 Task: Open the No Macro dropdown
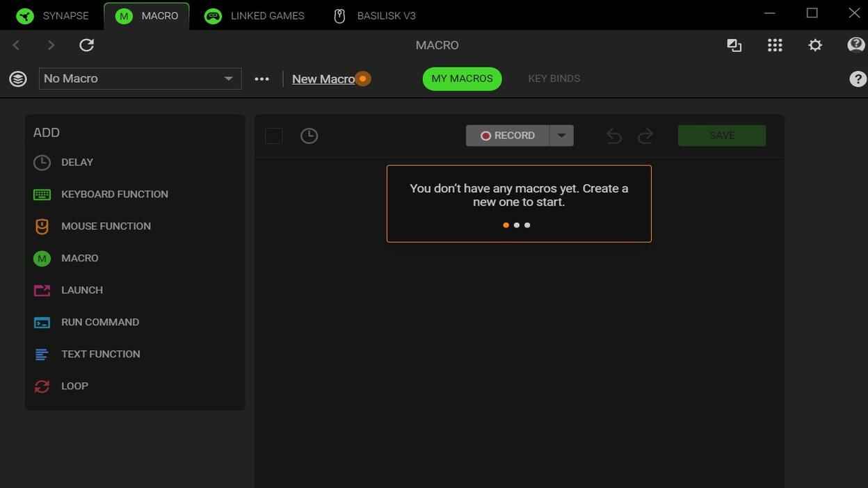point(140,79)
